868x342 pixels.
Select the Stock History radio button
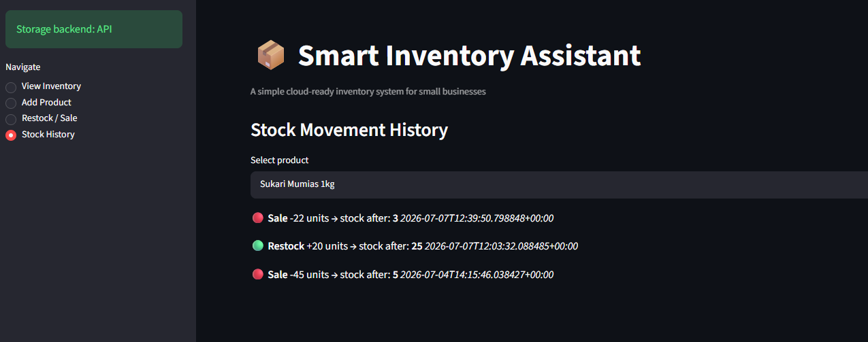click(11, 135)
